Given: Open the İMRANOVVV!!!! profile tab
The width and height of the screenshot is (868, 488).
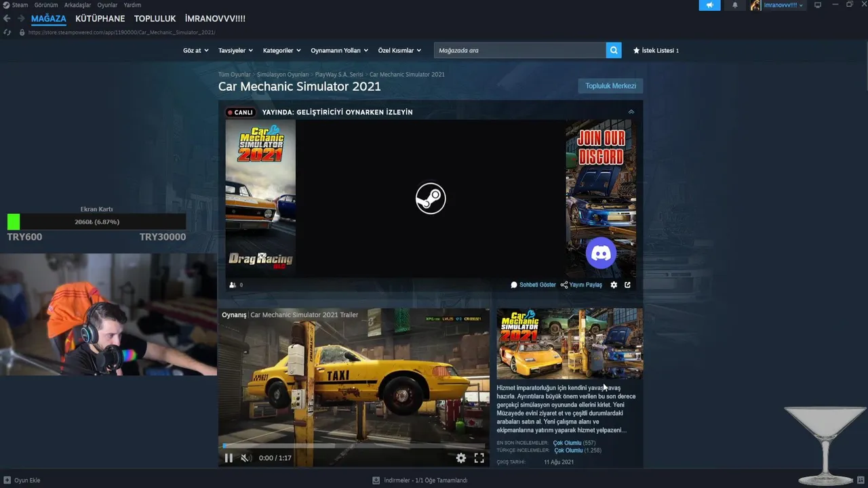Looking at the screenshot, I should coord(215,19).
